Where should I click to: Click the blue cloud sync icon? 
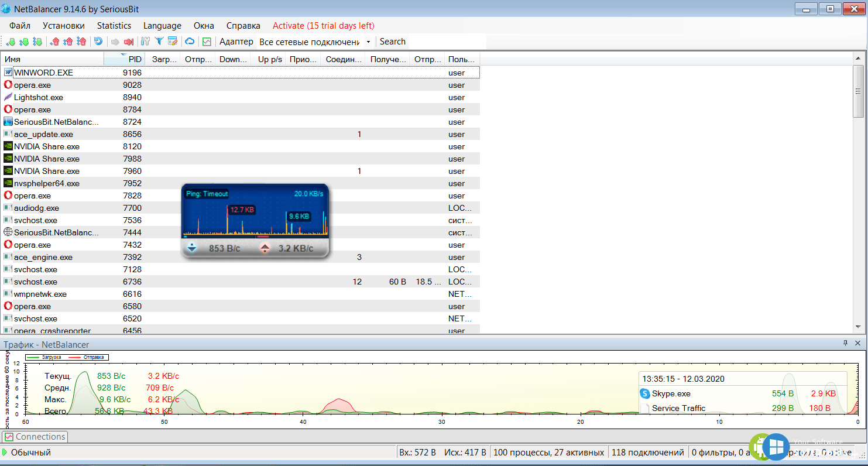[x=190, y=42]
